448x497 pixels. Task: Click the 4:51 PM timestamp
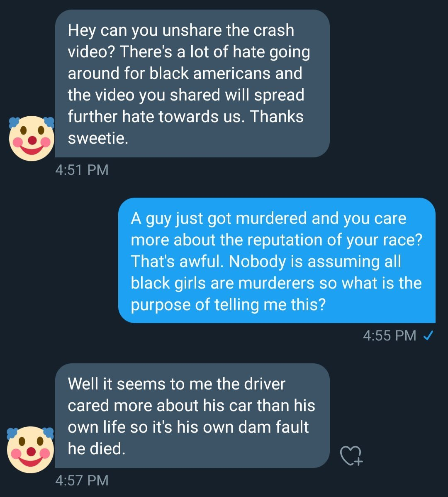[82, 170]
